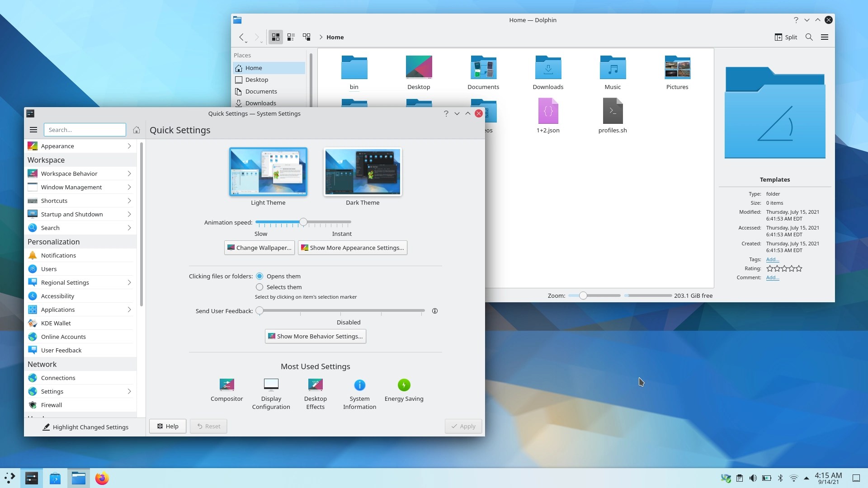Viewport: 868px width, 488px height.
Task: Select the 'Selects them' radio option
Action: pos(259,287)
